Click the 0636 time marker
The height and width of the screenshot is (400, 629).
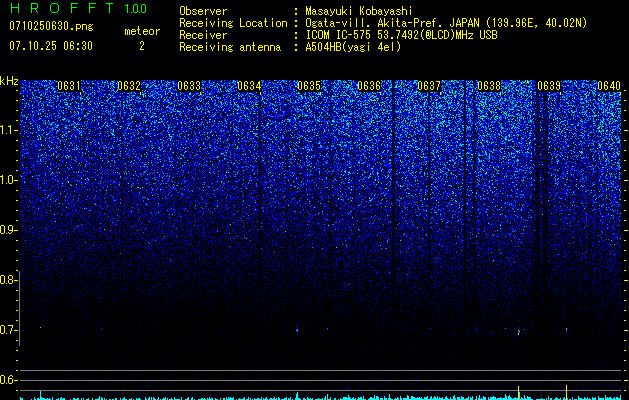(x=369, y=86)
